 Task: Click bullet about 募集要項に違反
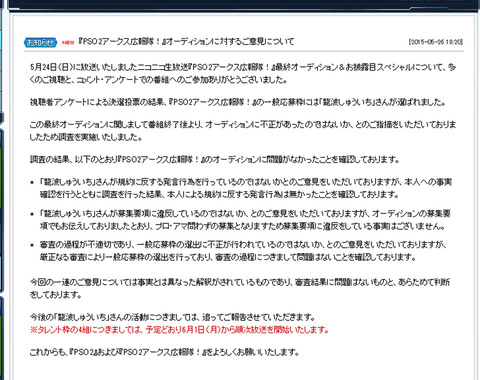pos(245,220)
